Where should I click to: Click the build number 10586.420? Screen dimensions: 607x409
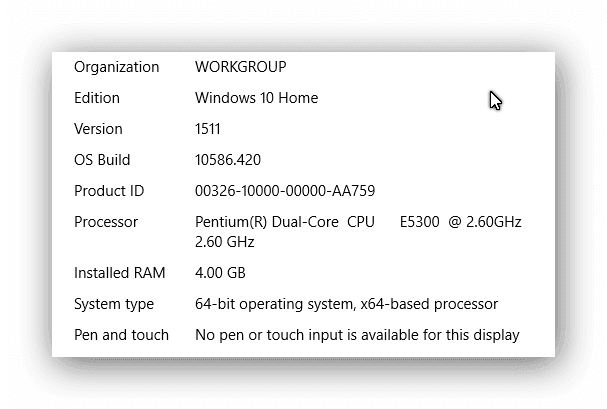(x=228, y=160)
